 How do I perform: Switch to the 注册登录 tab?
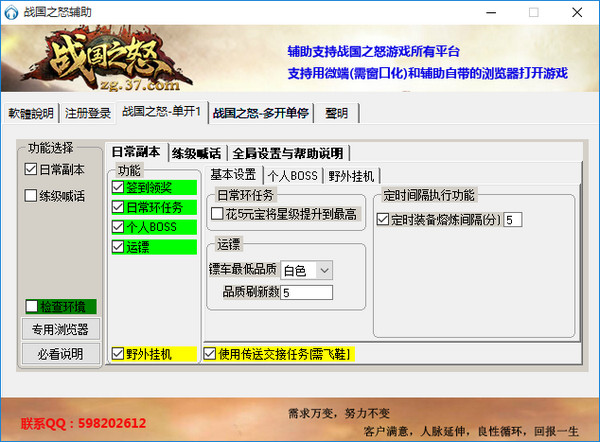click(88, 113)
